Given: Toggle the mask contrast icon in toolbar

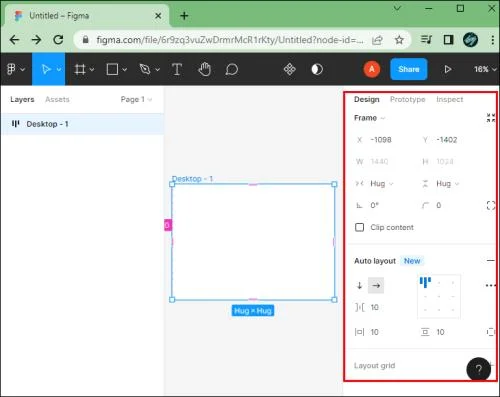Looking at the screenshot, I should click(317, 69).
